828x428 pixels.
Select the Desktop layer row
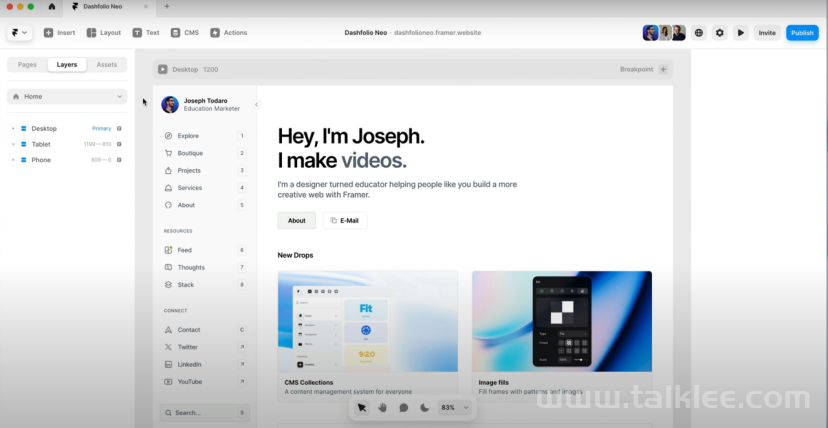tap(67, 128)
